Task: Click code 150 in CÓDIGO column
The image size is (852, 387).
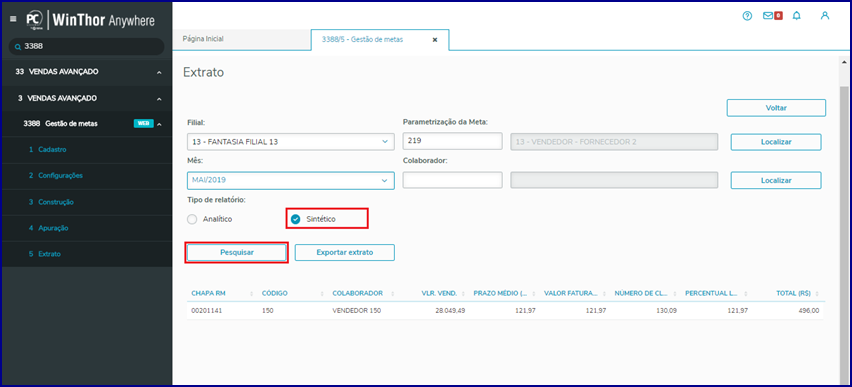Action: pos(267,311)
